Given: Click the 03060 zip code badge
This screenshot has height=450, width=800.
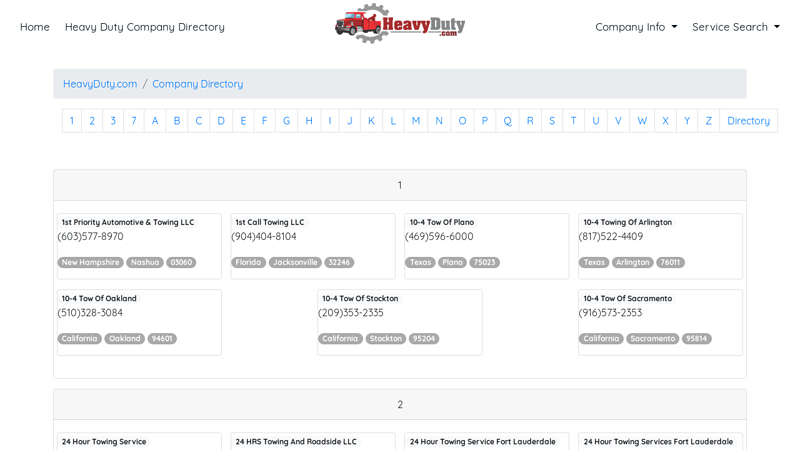Looking at the screenshot, I should point(181,262).
